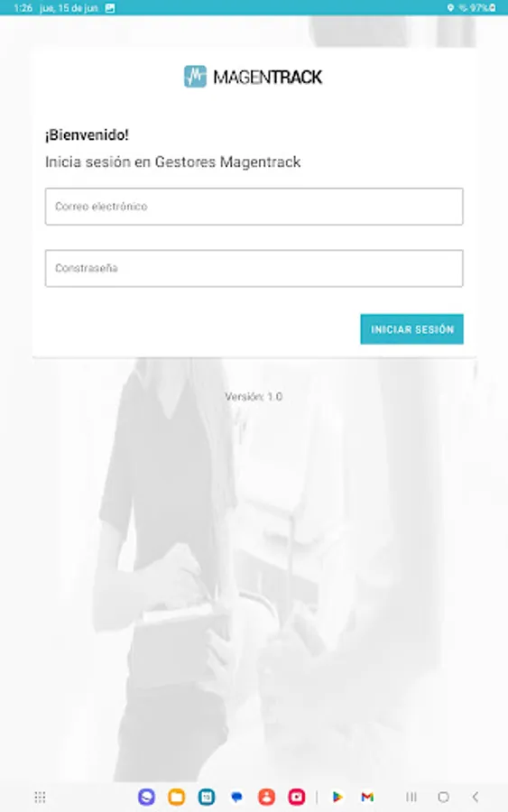The height and width of the screenshot is (812, 508).
Task: Focus the Correo electrónico field
Action: [254, 206]
